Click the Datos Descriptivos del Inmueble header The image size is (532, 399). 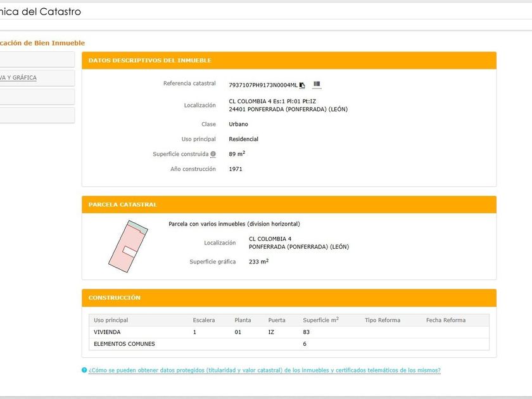tap(289, 60)
